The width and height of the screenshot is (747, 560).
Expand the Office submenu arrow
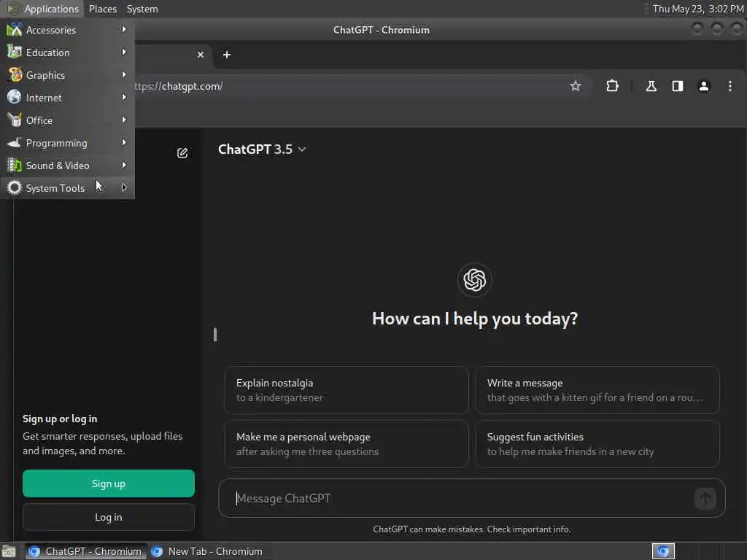coord(124,120)
